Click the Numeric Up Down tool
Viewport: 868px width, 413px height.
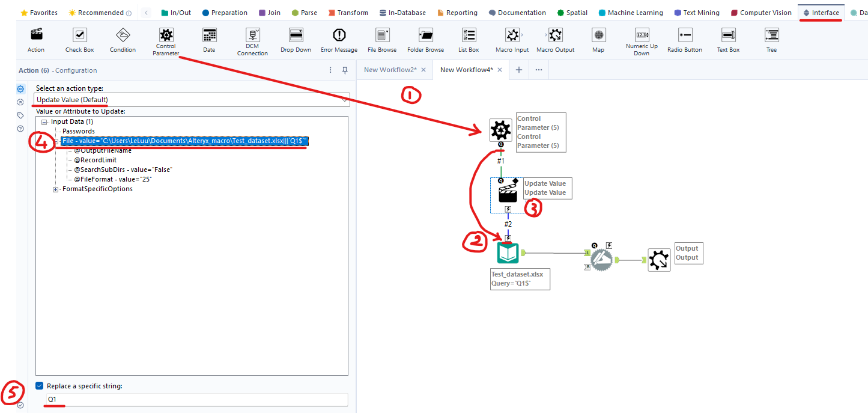pyautogui.click(x=642, y=35)
